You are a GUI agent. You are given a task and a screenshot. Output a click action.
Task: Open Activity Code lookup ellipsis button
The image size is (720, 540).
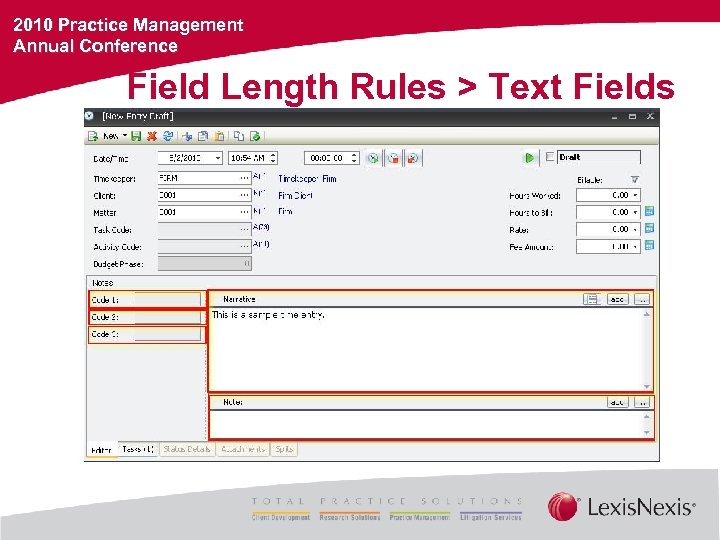tap(245, 246)
